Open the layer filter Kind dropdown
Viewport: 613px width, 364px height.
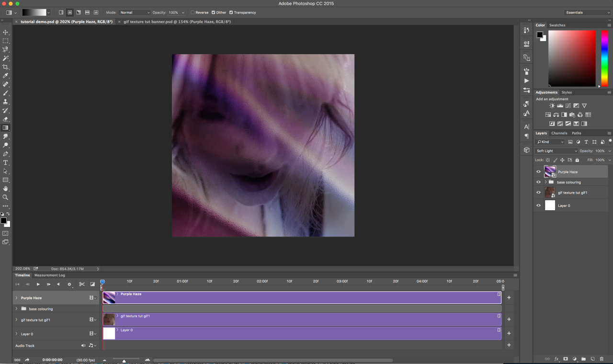(551, 142)
